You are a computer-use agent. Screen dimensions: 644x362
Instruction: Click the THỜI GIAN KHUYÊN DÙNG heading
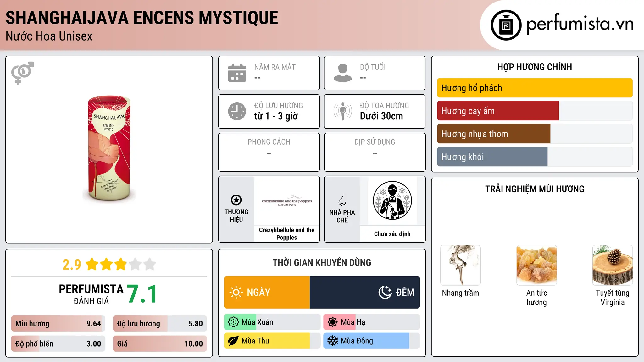pyautogui.click(x=322, y=262)
